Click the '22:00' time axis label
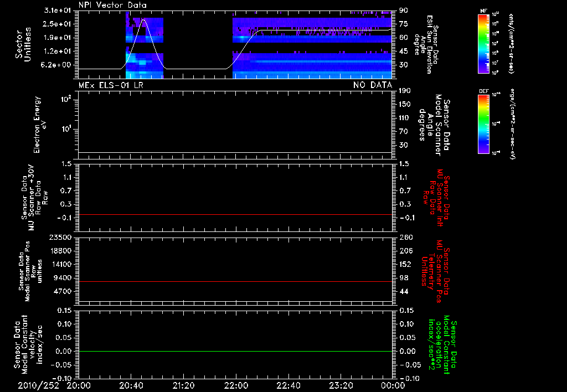Viewport: 567px width, 392px height. tap(236, 385)
